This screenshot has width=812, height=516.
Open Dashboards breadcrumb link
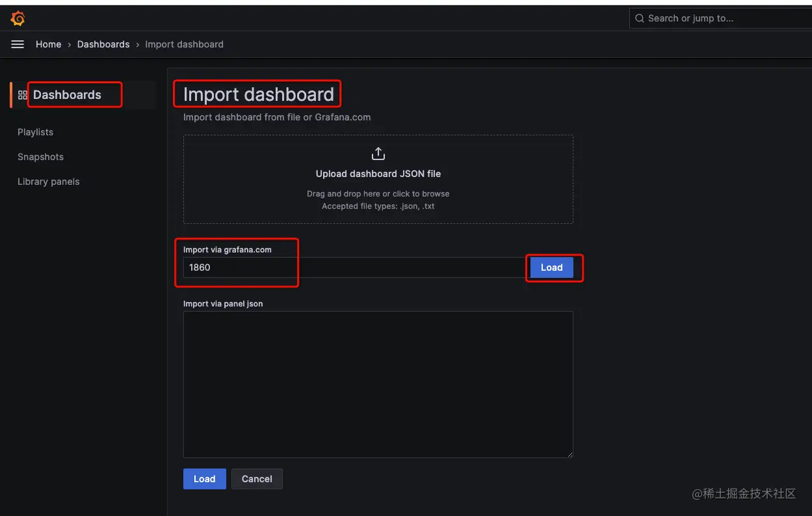103,44
